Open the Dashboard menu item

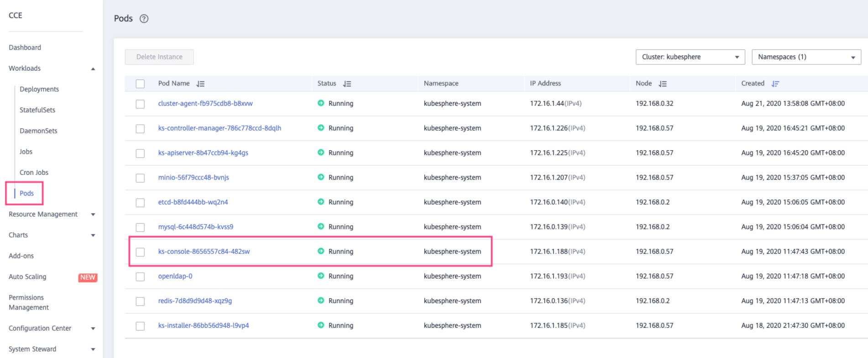[x=25, y=47]
